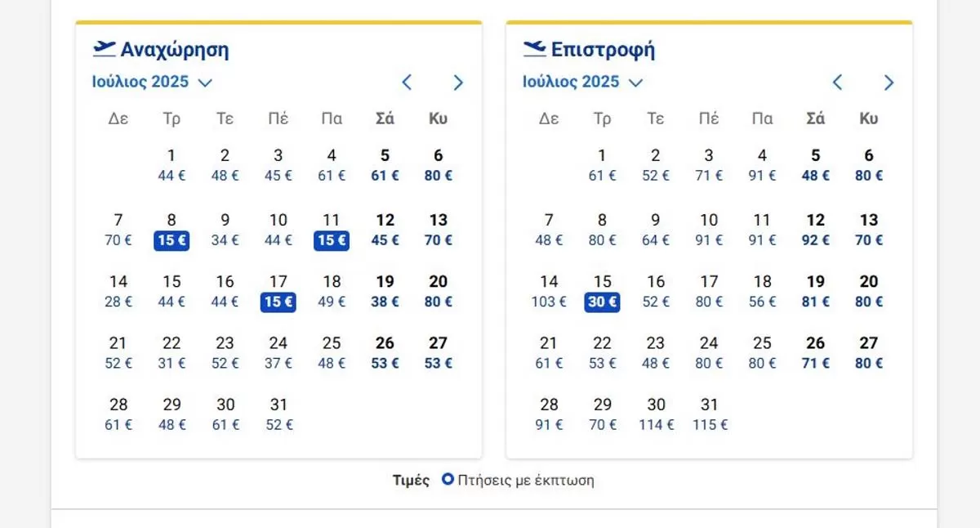
Task: Choose departure July 11 at 15 €
Action: 332,230
